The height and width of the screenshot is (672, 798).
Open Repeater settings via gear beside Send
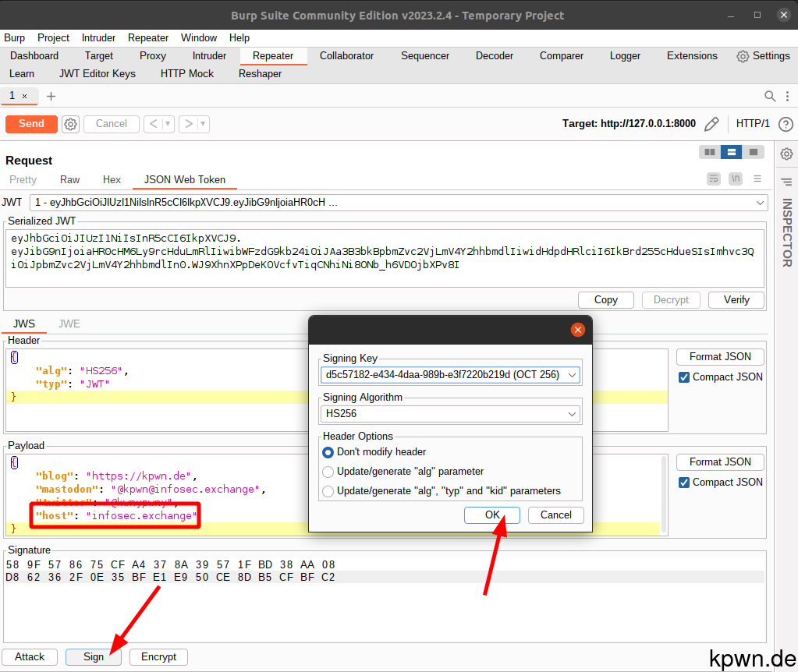[x=70, y=123]
